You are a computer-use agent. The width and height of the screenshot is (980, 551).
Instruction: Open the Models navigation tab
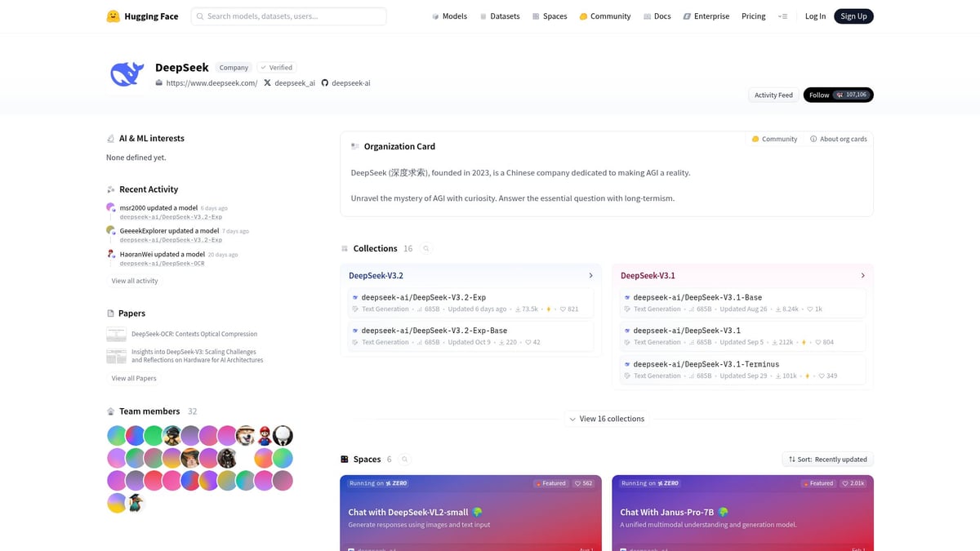(x=449, y=16)
